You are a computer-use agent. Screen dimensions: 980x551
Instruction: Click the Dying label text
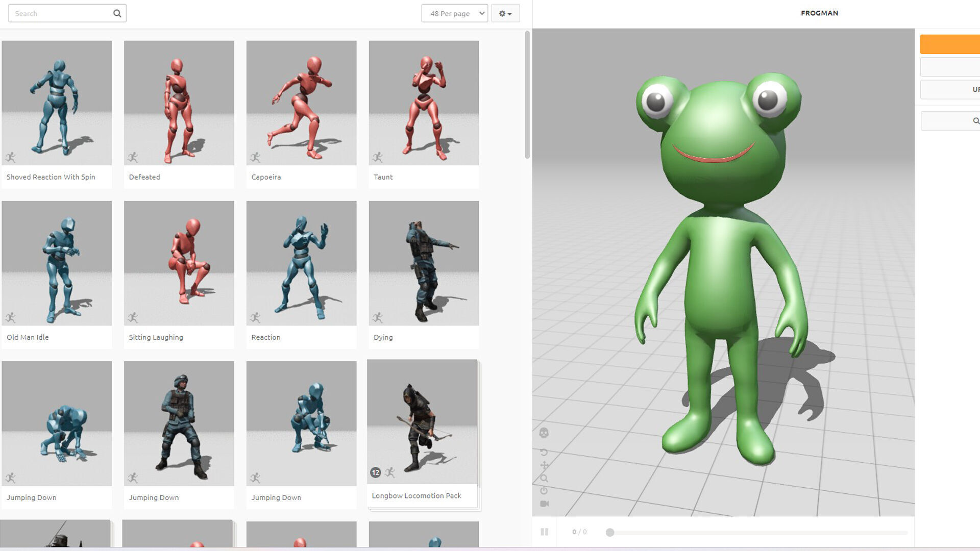383,337
